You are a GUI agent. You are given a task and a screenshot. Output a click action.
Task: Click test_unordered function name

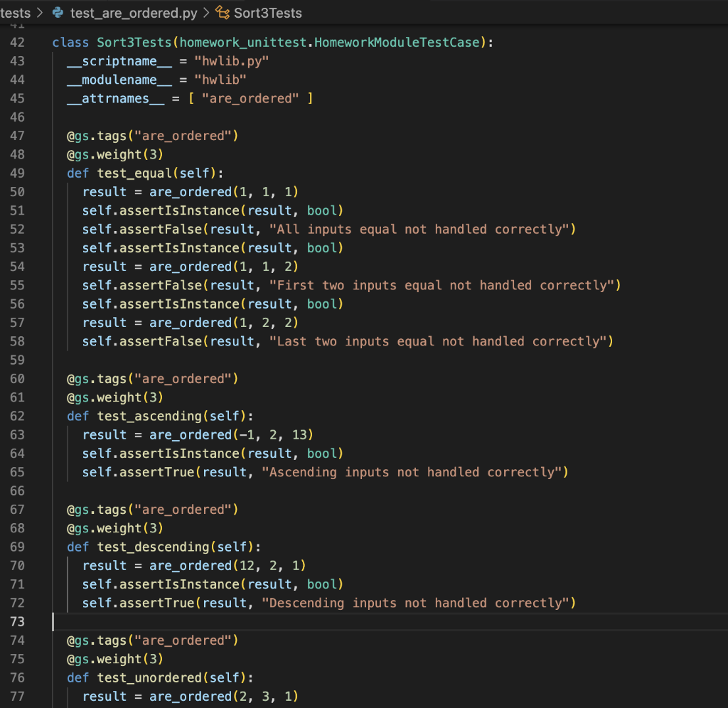pos(149,678)
